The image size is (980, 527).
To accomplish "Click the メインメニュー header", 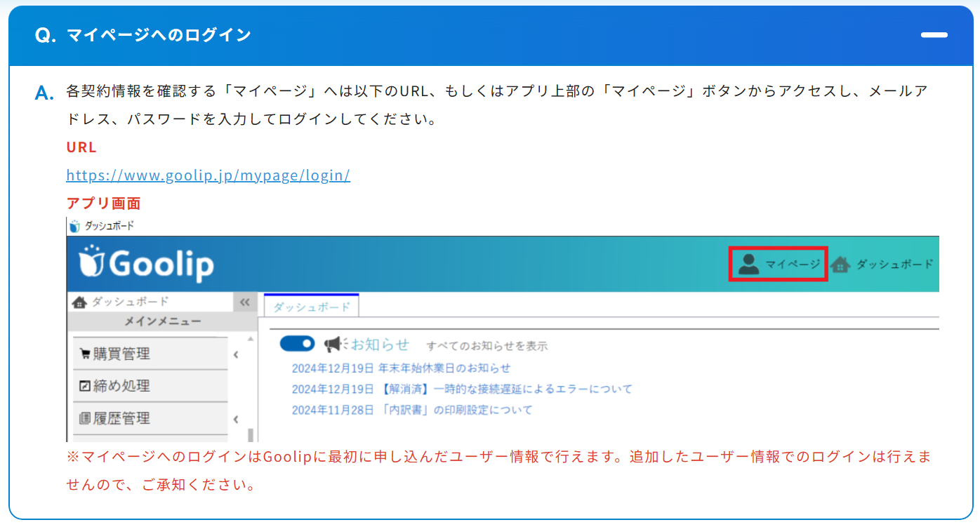I will (162, 321).
